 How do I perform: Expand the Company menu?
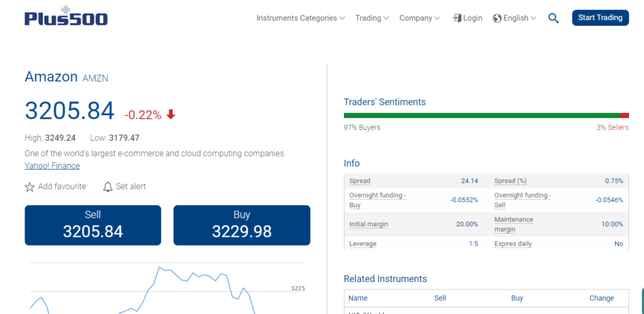[419, 18]
